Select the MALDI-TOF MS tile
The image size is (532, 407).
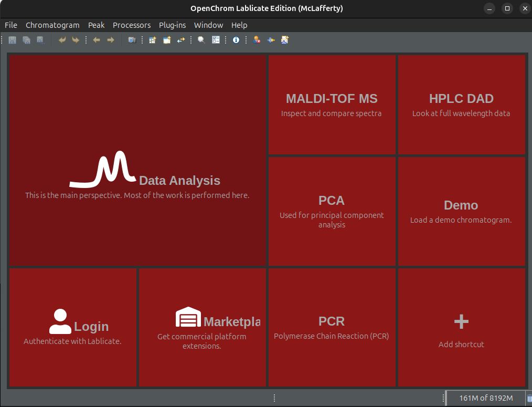pos(332,105)
